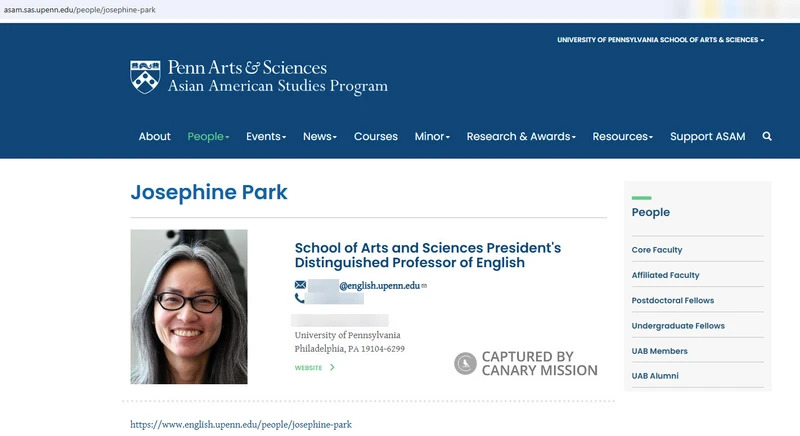
Task: Open the Undergraduate Fellows sidebar link
Action: [678, 325]
